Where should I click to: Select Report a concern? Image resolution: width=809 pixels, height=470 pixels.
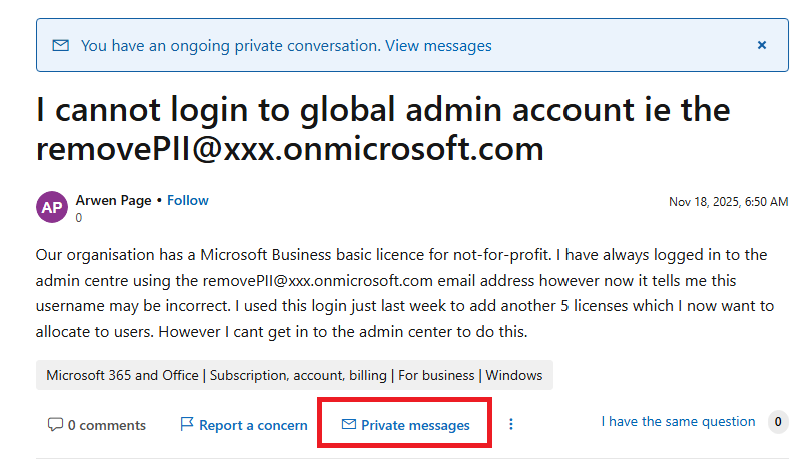(x=253, y=425)
